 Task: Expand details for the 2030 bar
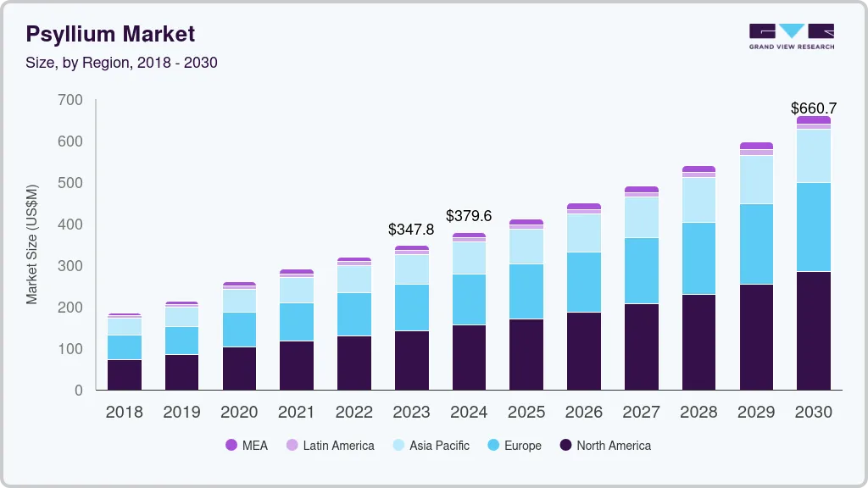coord(813,254)
